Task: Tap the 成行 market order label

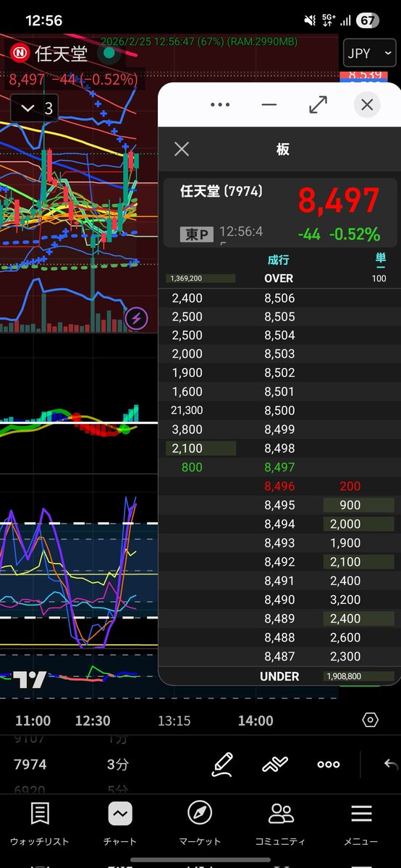Action: point(279,260)
